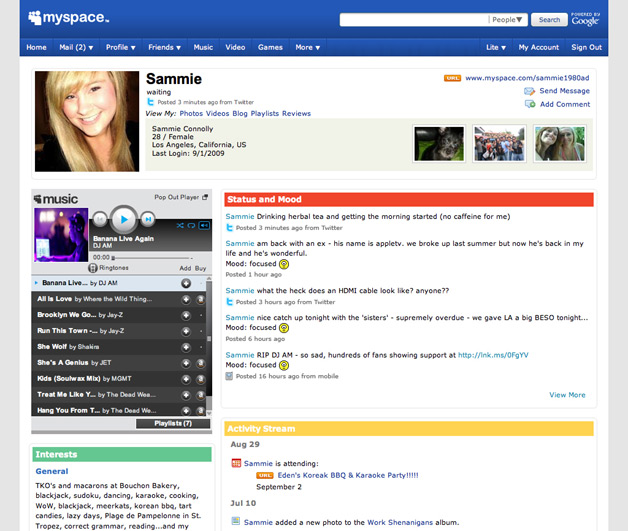
Task: Click the Buy link in the music player
Action: click(x=200, y=268)
